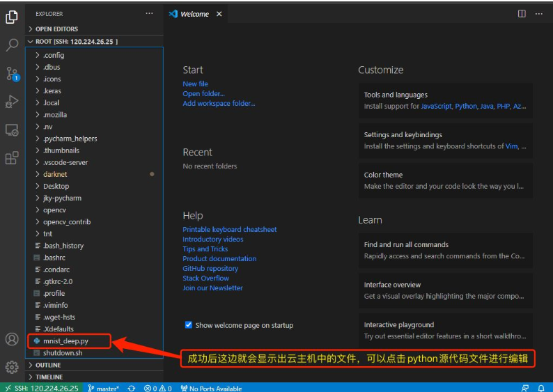
Task: Click the SSH remote indicator in status bar
Action: point(42,388)
